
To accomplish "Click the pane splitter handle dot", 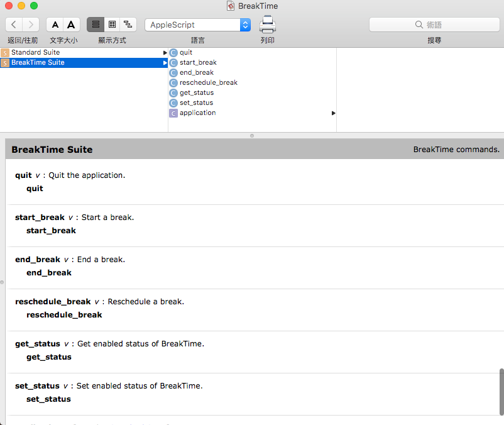I will (252, 136).
